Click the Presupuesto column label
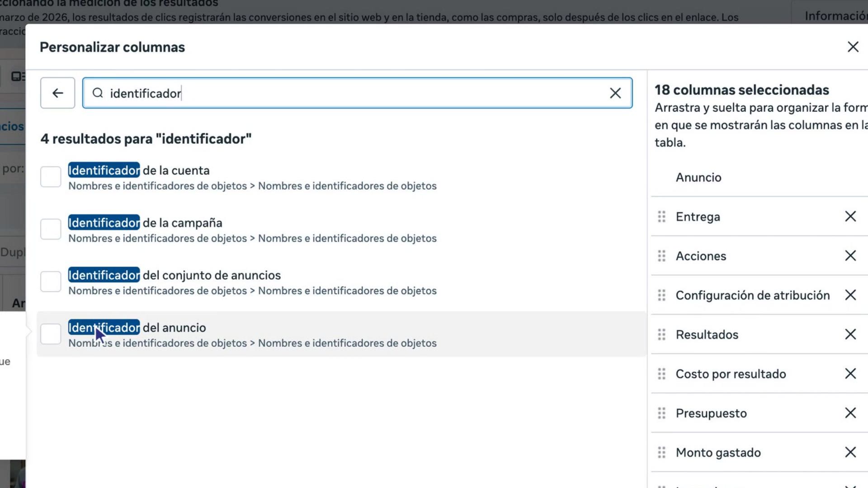 click(711, 413)
